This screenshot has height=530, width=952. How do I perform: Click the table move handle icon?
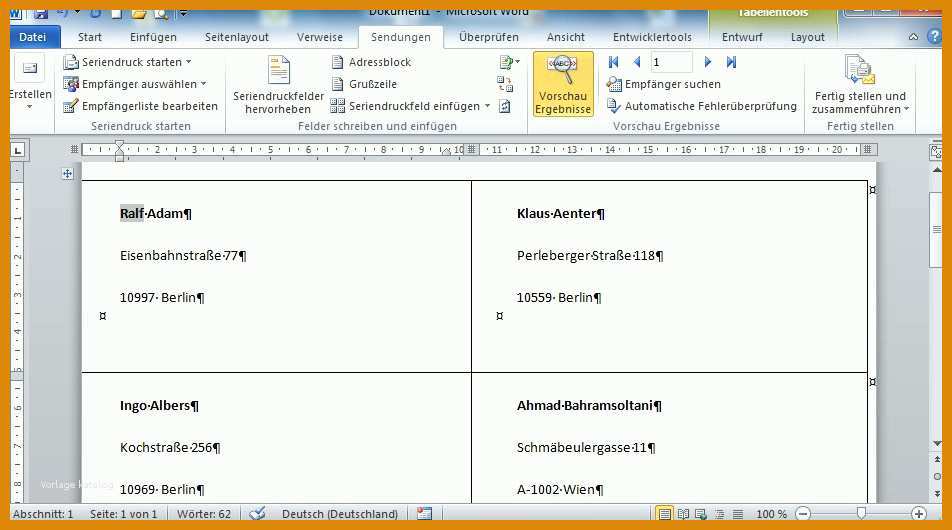[67, 174]
